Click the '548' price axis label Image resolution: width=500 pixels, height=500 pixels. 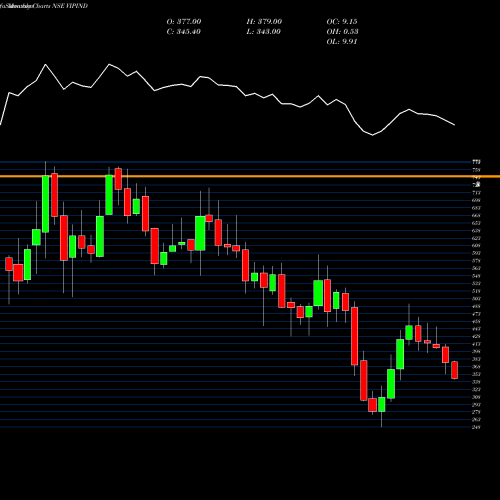[476, 276]
